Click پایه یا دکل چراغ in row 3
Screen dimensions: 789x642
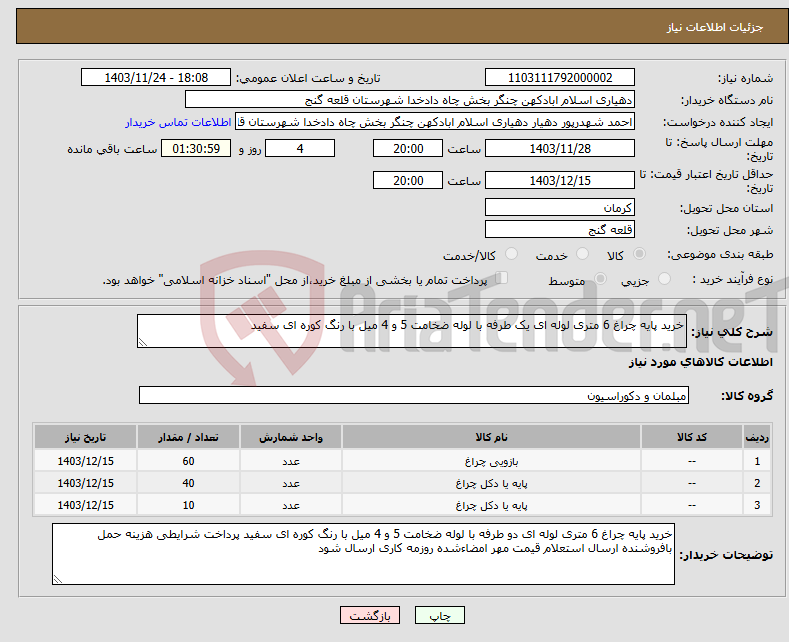[491, 505]
